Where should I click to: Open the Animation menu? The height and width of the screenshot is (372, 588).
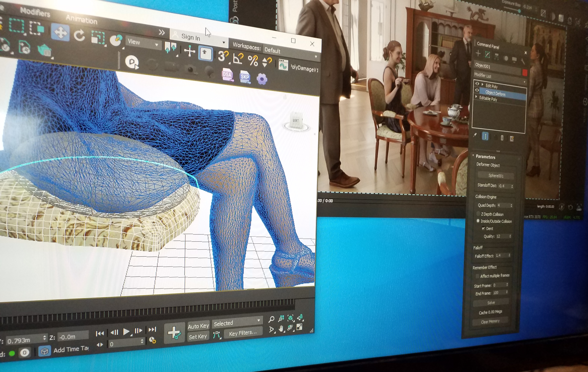pyautogui.click(x=81, y=20)
